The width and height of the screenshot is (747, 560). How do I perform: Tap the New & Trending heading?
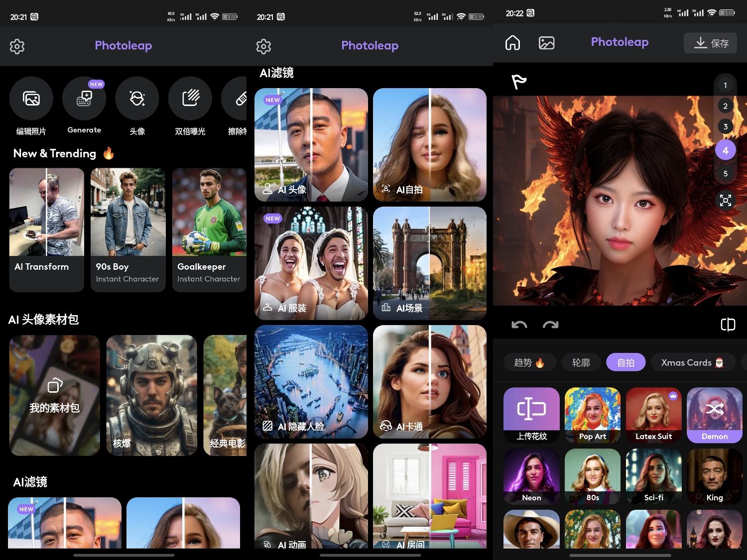point(63,153)
